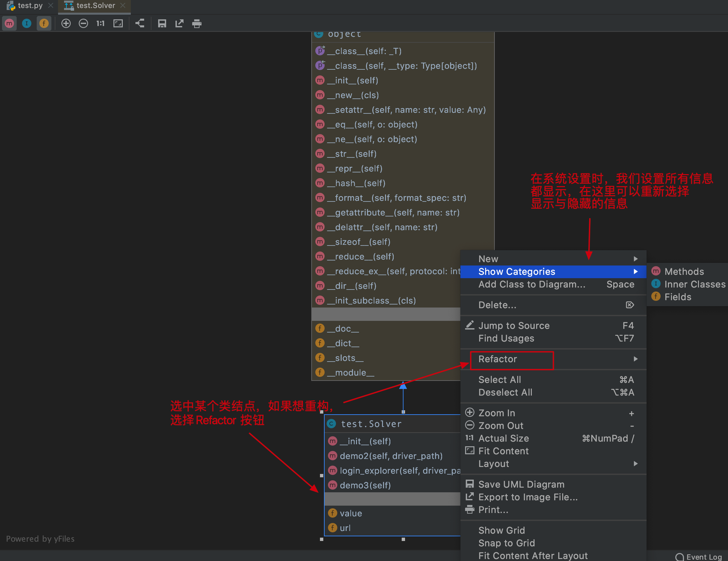This screenshot has height=561, width=728.
Task: Close the test.py tab
Action: 51,6
